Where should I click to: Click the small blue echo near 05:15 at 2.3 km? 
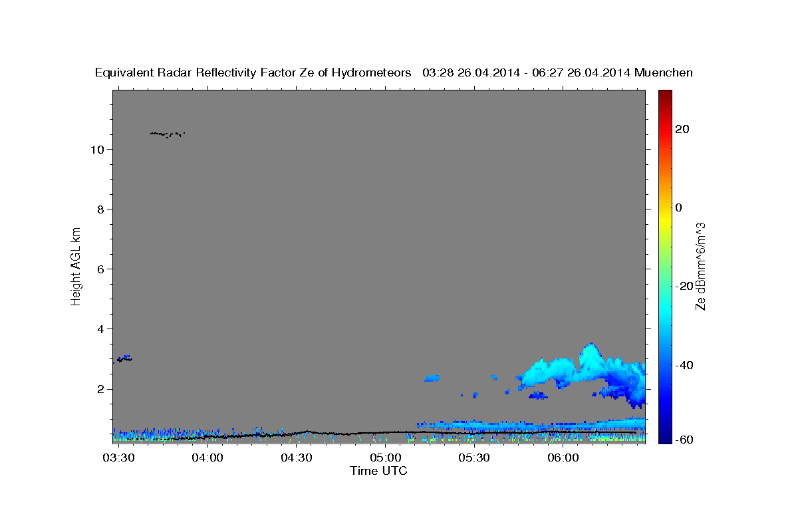pyautogui.click(x=432, y=378)
